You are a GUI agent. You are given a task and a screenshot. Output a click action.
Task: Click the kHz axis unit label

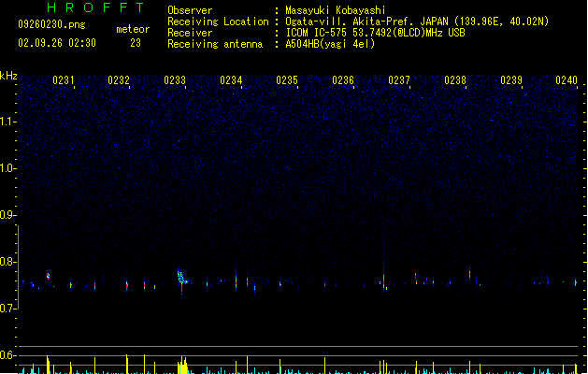8,76
